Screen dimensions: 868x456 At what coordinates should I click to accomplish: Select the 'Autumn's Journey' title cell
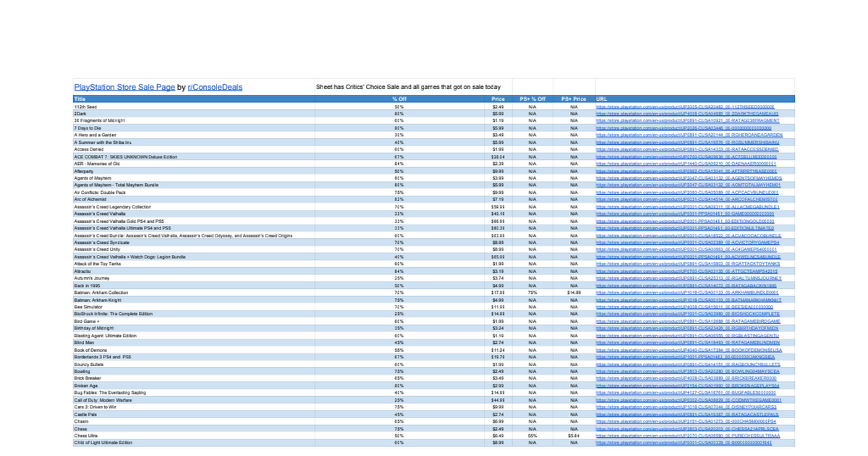click(195, 278)
